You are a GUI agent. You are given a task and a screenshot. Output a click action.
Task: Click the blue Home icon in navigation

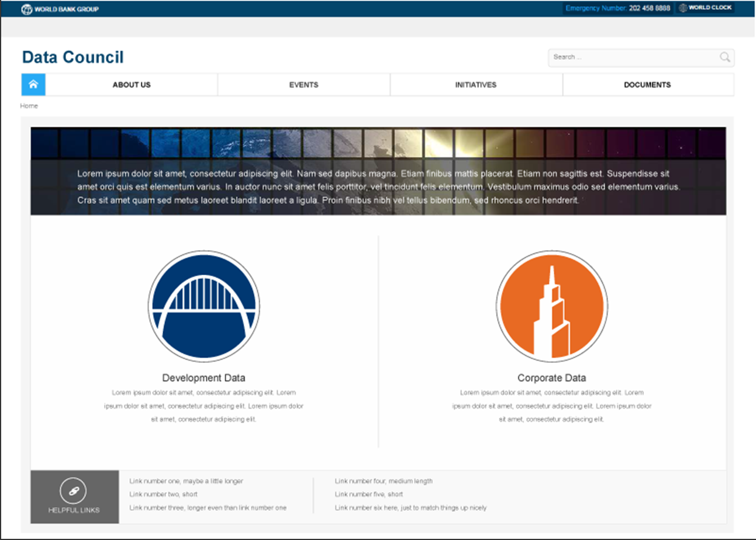click(33, 85)
